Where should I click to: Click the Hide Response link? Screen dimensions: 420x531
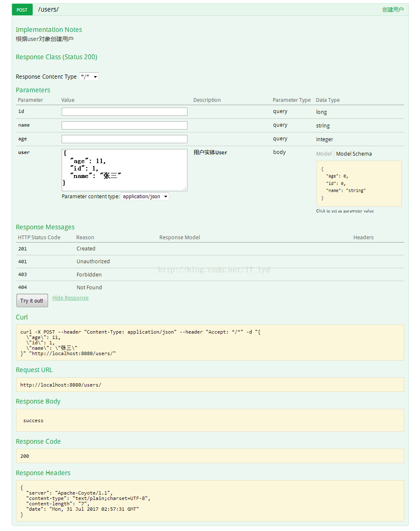(70, 298)
